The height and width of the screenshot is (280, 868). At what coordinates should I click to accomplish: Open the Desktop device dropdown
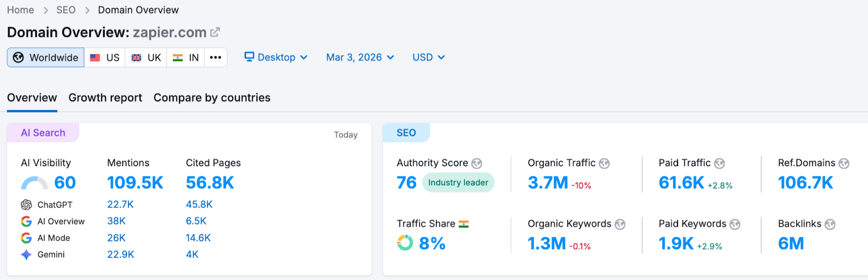[276, 57]
